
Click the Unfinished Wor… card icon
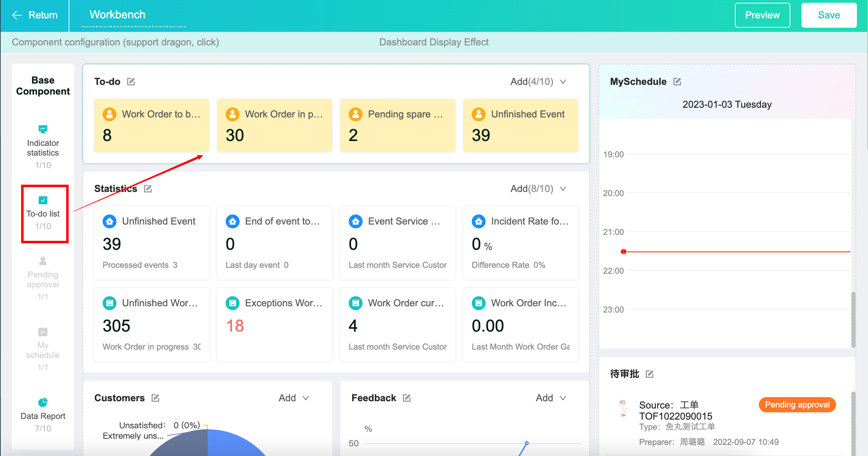click(x=110, y=303)
